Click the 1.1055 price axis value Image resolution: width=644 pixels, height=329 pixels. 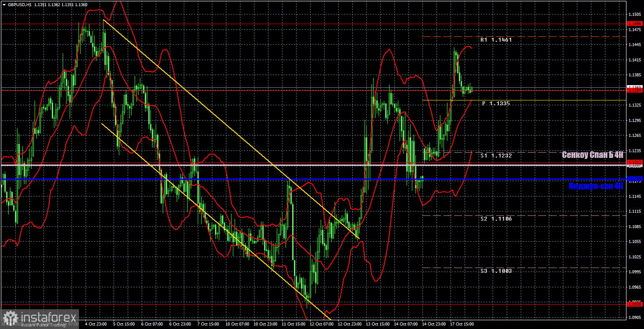pyautogui.click(x=635, y=242)
